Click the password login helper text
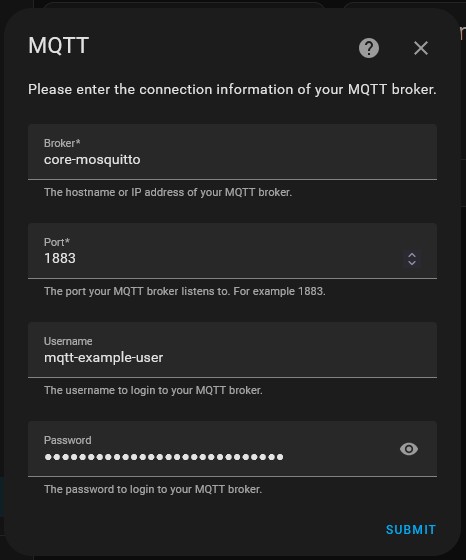466x560 pixels. click(153, 489)
